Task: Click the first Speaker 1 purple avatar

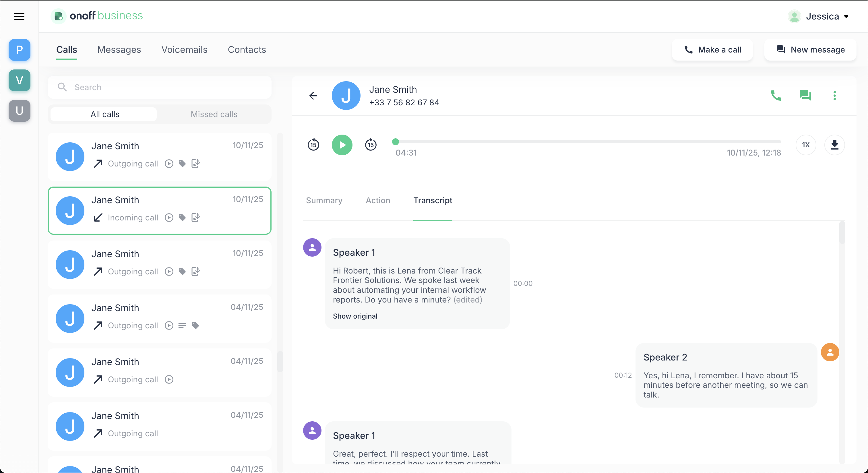Action: (x=312, y=248)
